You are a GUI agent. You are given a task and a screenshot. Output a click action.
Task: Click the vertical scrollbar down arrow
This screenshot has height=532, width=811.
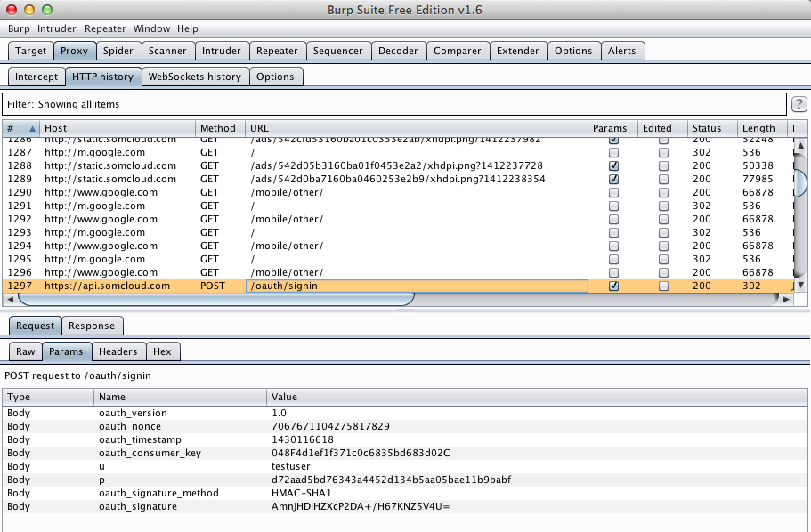click(x=800, y=285)
